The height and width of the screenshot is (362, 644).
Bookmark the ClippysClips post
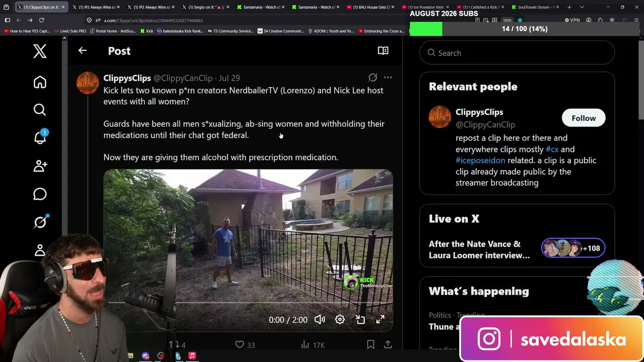tap(370, 345)
